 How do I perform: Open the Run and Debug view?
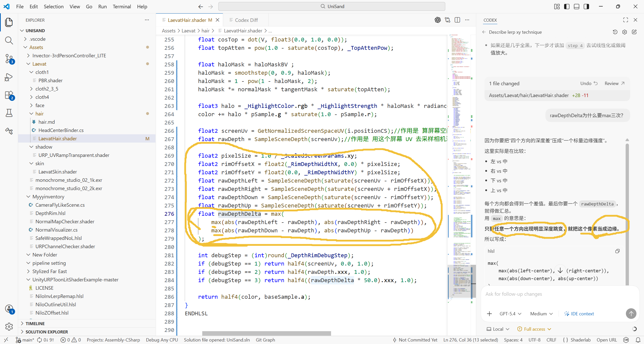click(x=9, y=77)
